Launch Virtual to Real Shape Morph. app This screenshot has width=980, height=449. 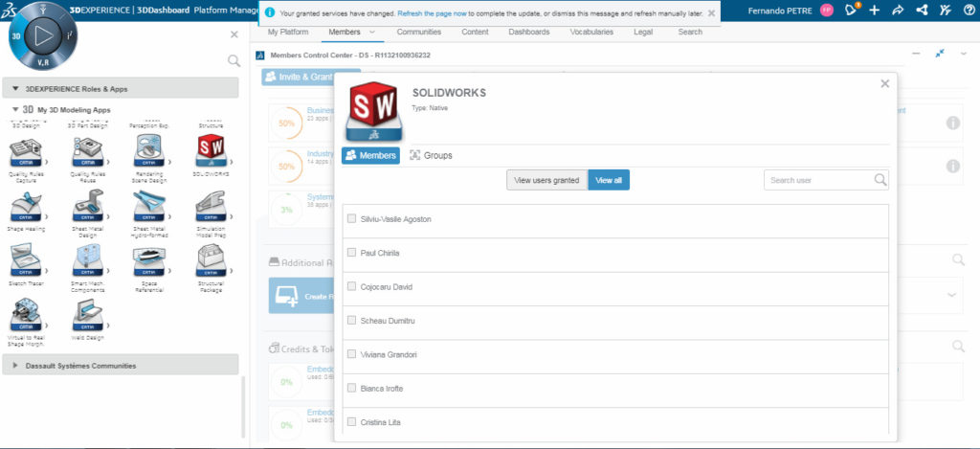click(26, 315)
